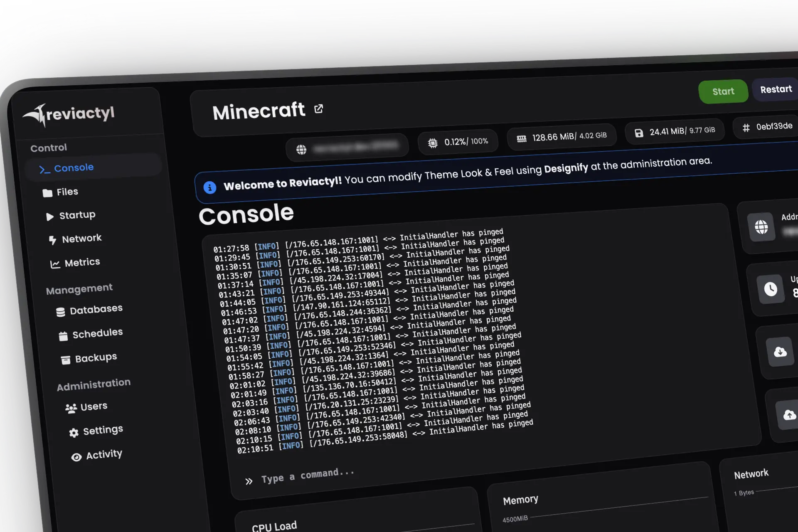Viewport: 798px width, 532px height.
Task: Click the Console terminal prompt icon
Action: 44,170
